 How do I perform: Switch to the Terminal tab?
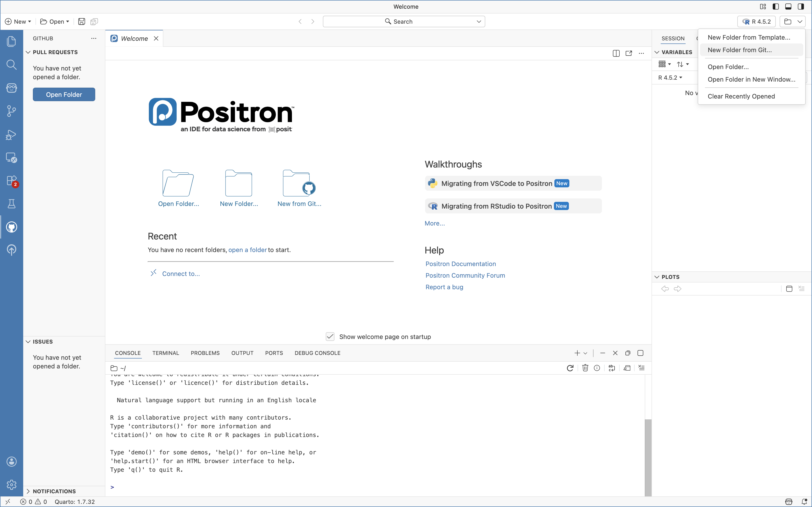(x=165, y=353)
